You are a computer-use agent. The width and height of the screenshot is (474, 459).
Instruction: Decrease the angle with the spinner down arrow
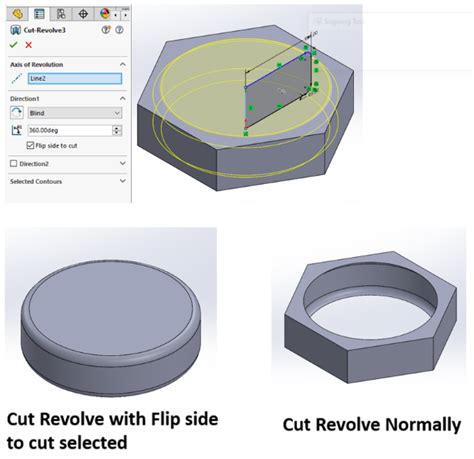(x=117, y=133)
